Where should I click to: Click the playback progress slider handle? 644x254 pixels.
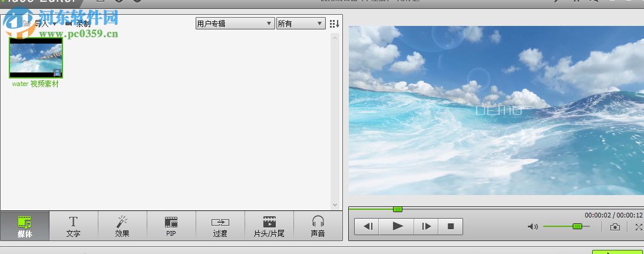coord(397,209)
